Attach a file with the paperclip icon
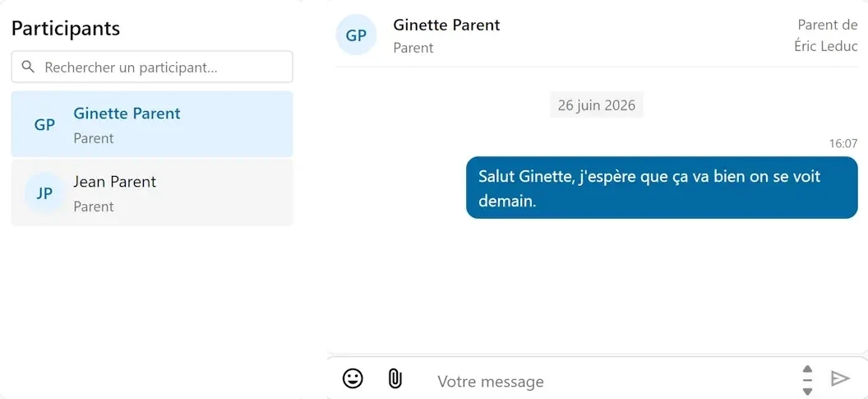Image resolution: width=868 pixels, height=399 pixels. [395, 379]
